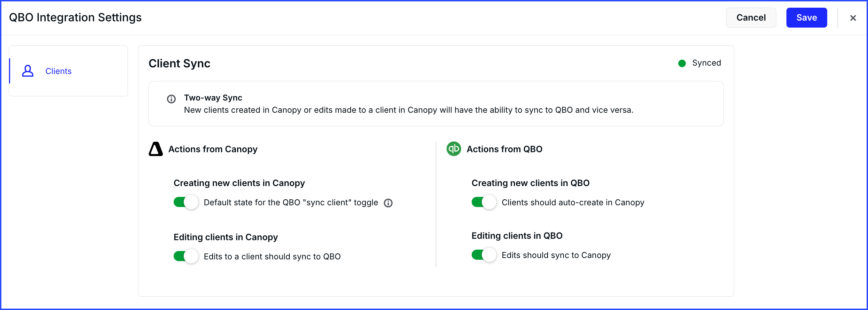
Task: Open the Clients sidebar tab
Action: tap(68, 71)
